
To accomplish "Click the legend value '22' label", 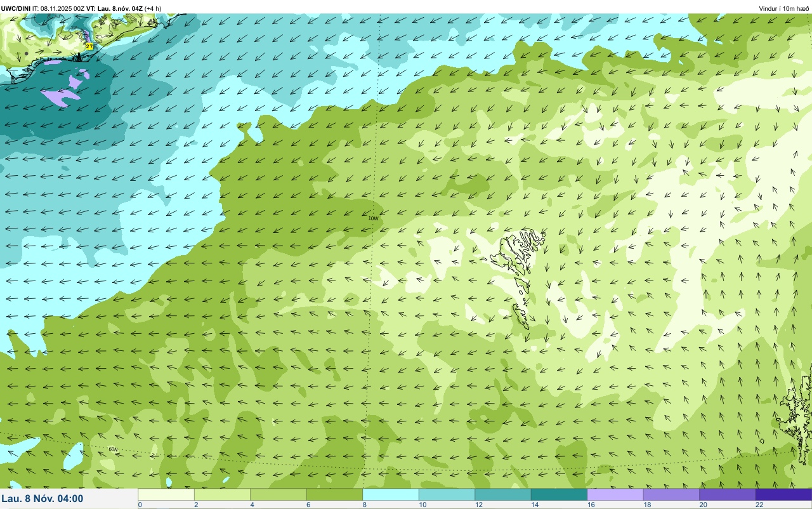I will [759, 505].
